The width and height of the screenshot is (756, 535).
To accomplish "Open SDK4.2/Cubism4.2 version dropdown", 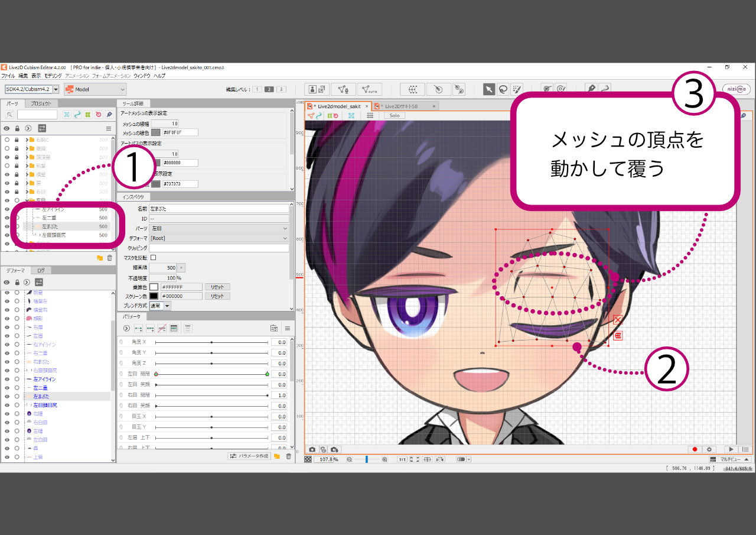I will [32, 89].
